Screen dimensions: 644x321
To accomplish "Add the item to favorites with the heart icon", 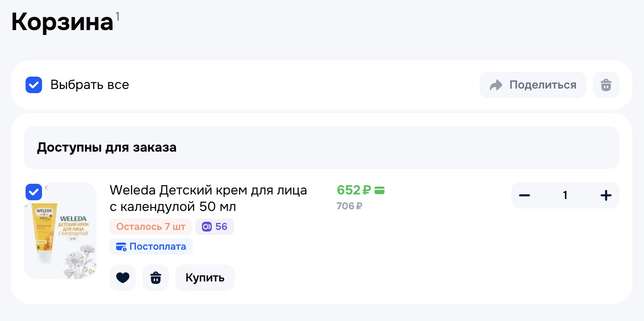I will coord(123,278).
